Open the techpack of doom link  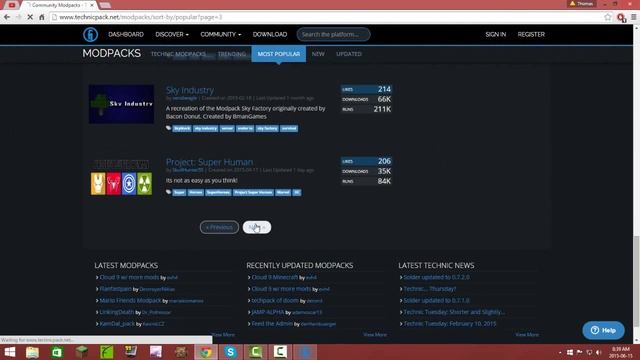(275, 300)
